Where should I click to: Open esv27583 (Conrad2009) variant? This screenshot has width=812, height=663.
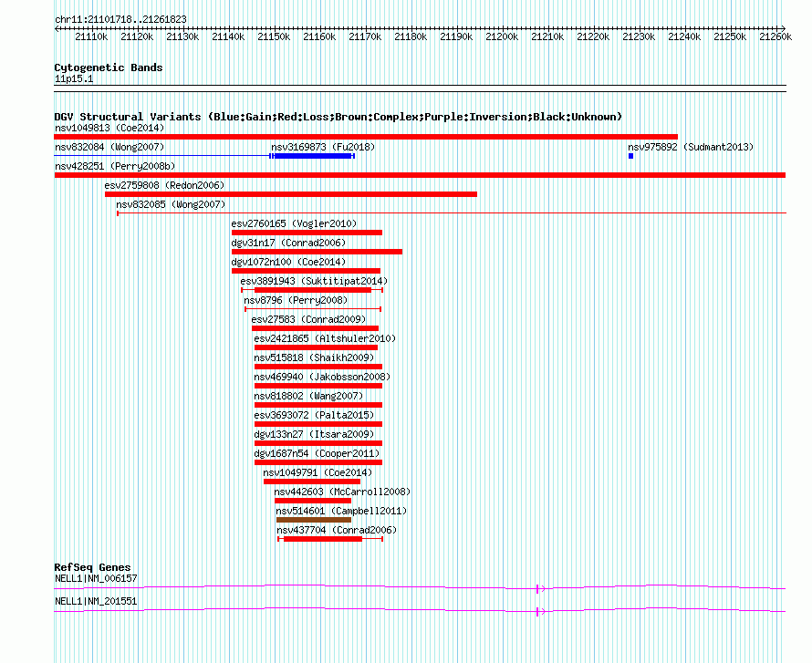(x=308, y=319)
